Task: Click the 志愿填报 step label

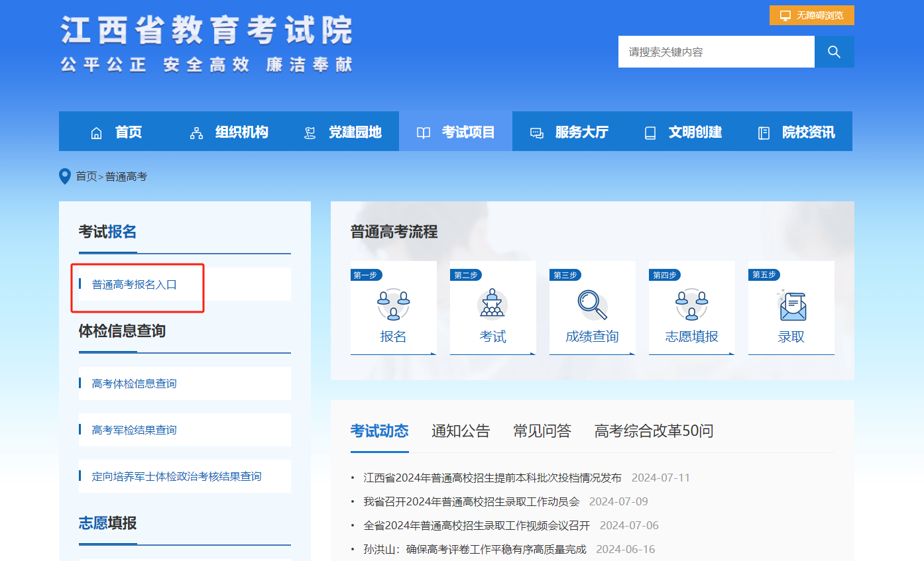Action: pyautogui.click(x=692, y=336)
